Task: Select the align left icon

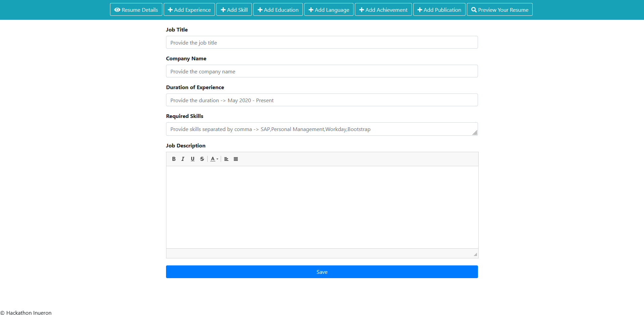Action: [x=226, y=159]
